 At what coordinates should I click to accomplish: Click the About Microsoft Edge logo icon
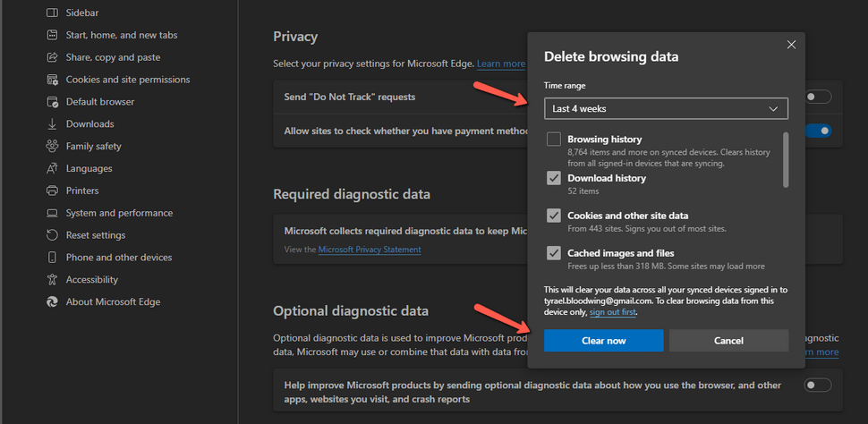(x=52, y=301)
